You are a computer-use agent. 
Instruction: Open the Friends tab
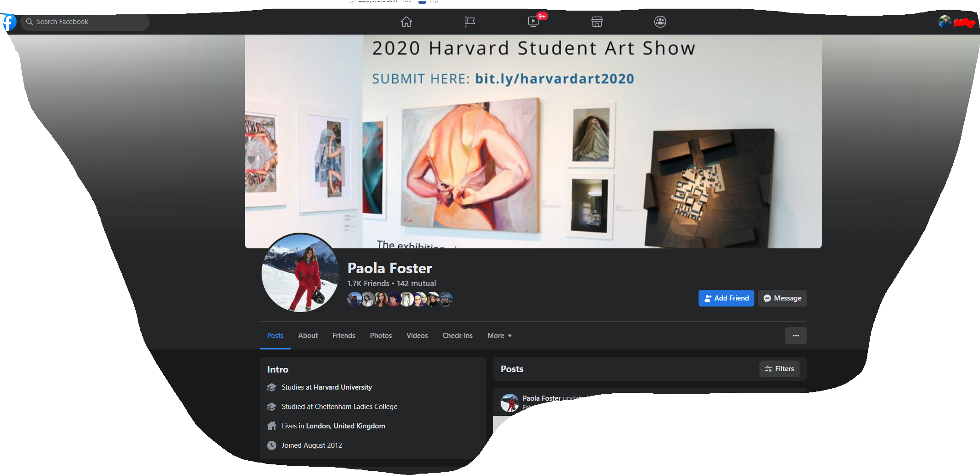point(344,336)
